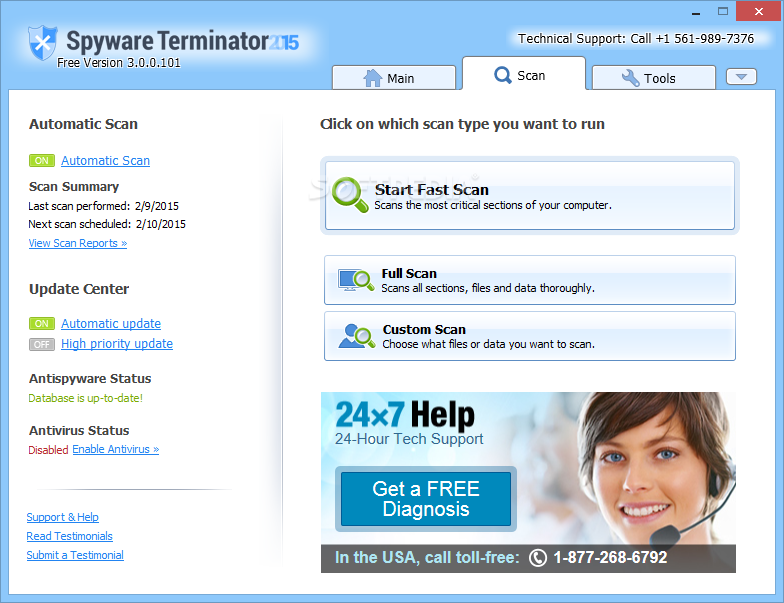Screen dimensions: 784x603
Task: Click Get a FREE Diagnosis button
Action: tap(426, 499)
